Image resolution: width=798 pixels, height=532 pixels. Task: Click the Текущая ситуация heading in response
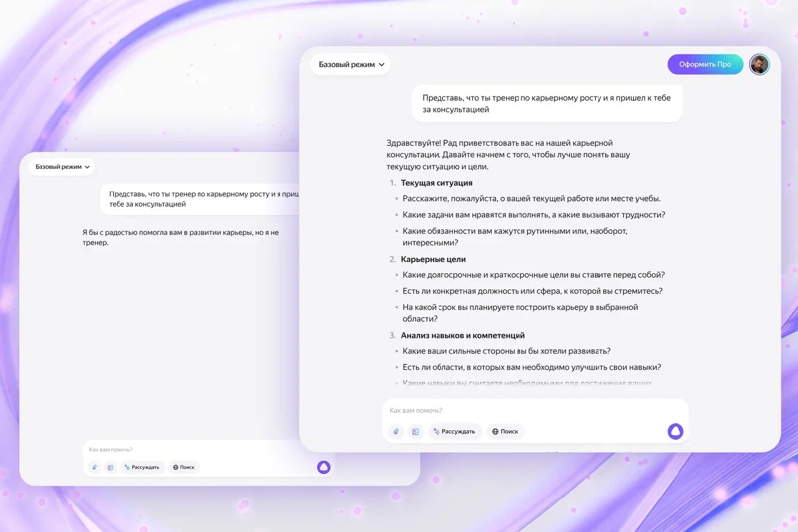(436, 183)
